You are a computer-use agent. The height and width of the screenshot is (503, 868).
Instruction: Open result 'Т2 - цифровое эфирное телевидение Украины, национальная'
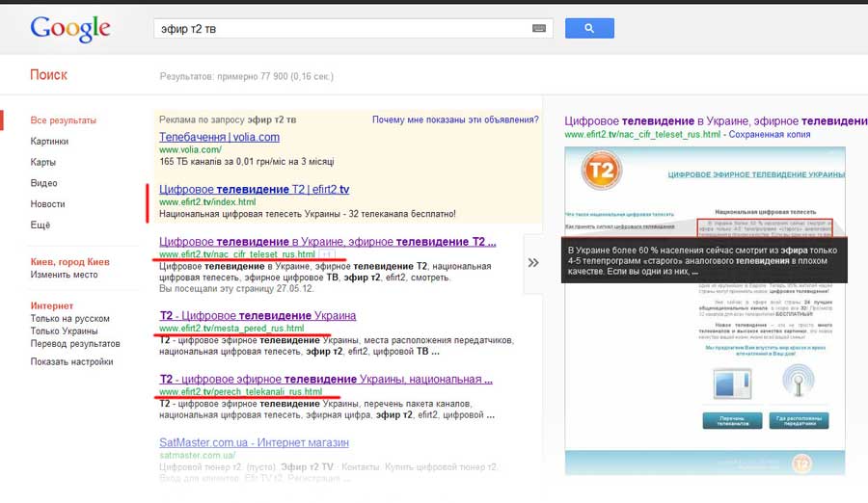[326, 379]
